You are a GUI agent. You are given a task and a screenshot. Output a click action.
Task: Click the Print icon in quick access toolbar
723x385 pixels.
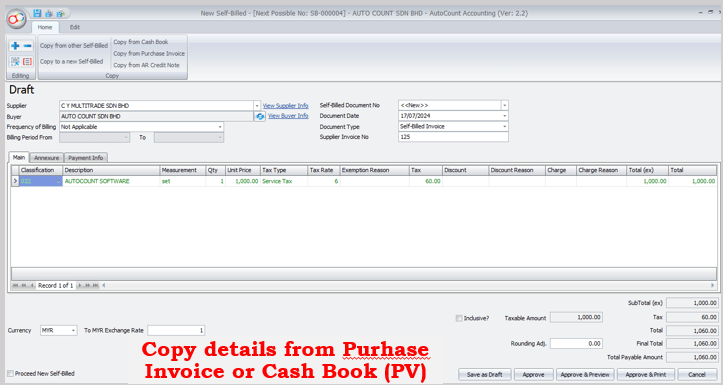[49, 14]
